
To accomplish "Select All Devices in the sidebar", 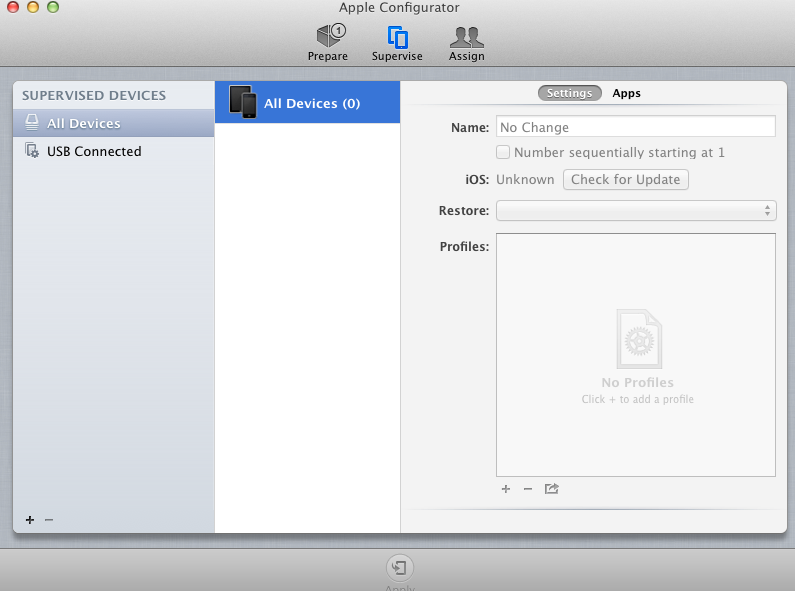I will 114,123.
